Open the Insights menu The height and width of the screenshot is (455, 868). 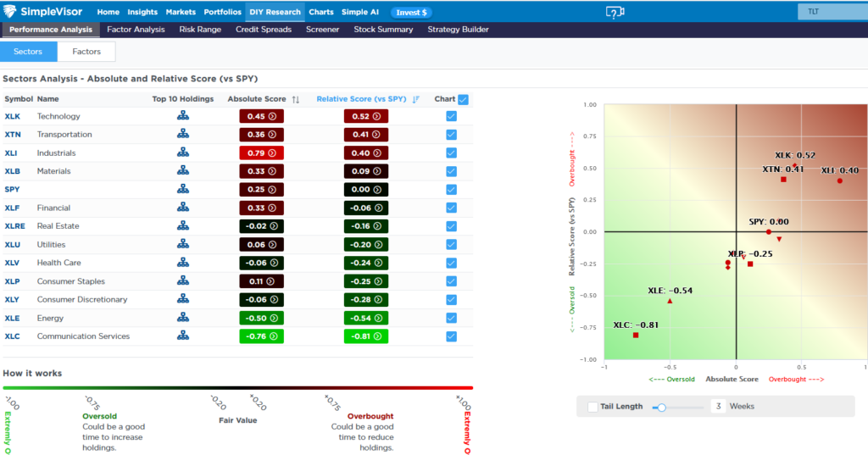pyautogui.click(x=142, y=12)
